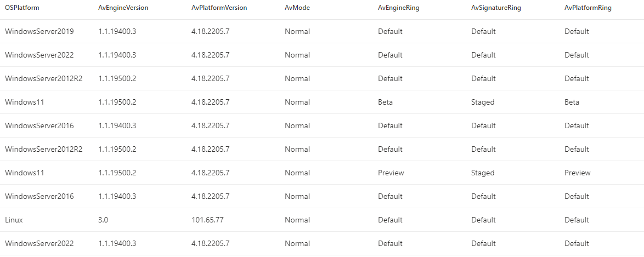The width and height of the screenshot is (644, 257).
Task: Click the AvMode column header
Action: tap(297, 8)
